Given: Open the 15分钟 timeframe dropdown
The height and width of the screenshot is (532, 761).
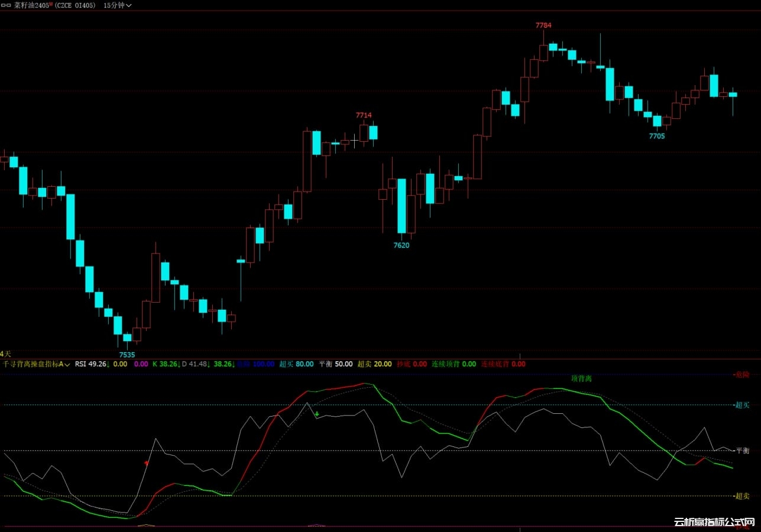Looking at the screenshot, I should [117, 5].
